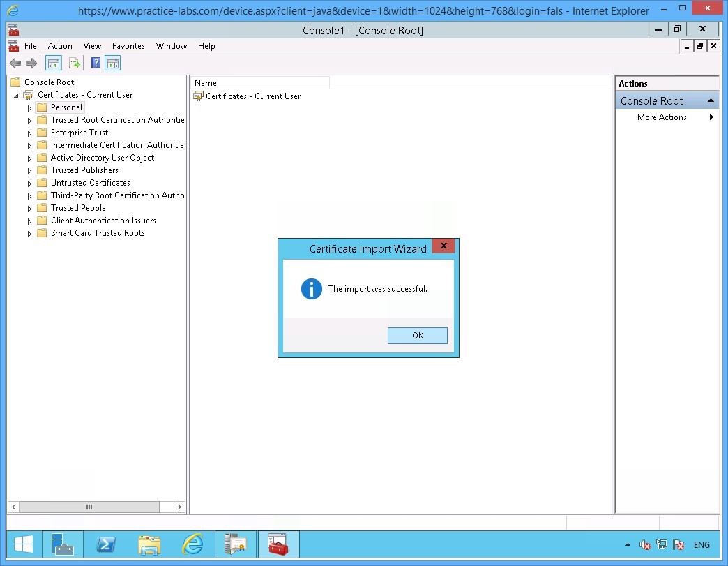This screenshot has height=566, width=728.
Task: Click the Export List toolbar icon
Action: (x=75, y=63)
